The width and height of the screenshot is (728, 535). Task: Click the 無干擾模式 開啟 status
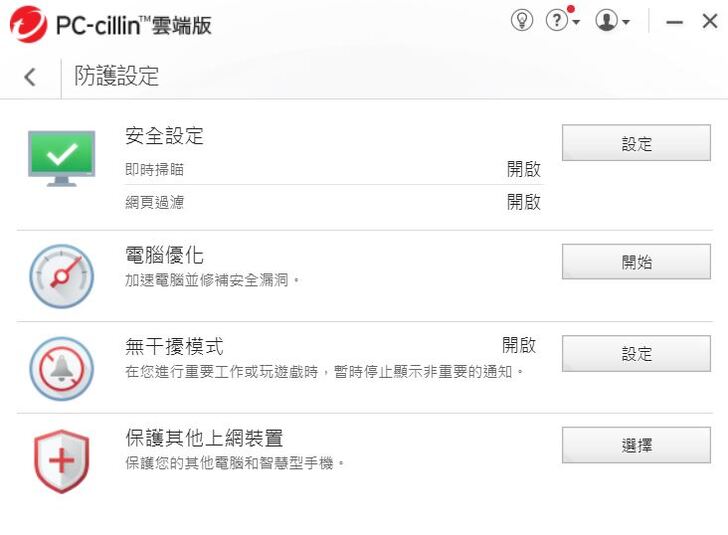coord(519,346)
